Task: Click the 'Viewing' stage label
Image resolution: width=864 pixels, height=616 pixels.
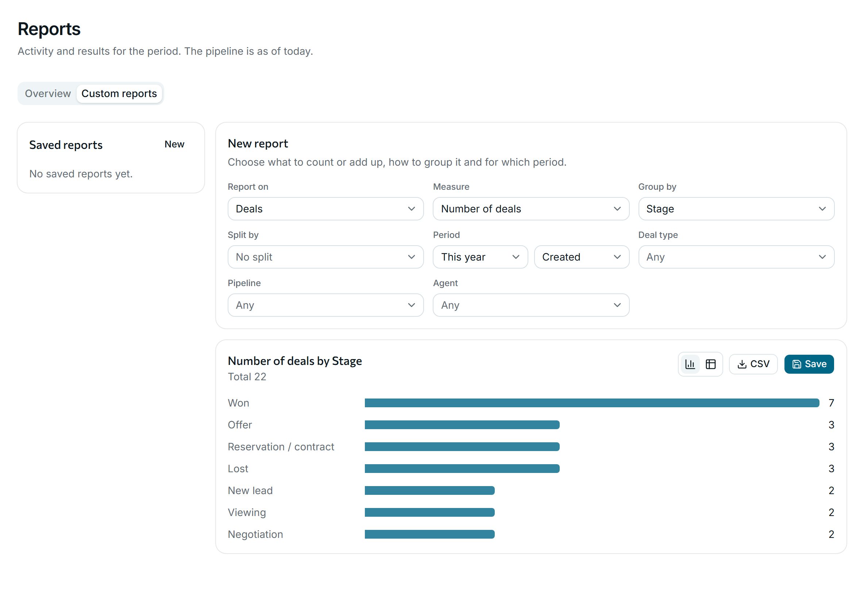Action: pos(247,512)
